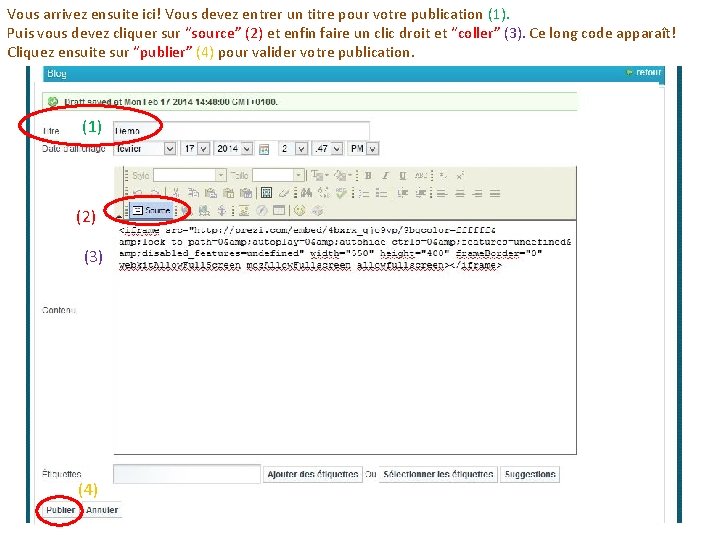Click the insert link icon

186,211
